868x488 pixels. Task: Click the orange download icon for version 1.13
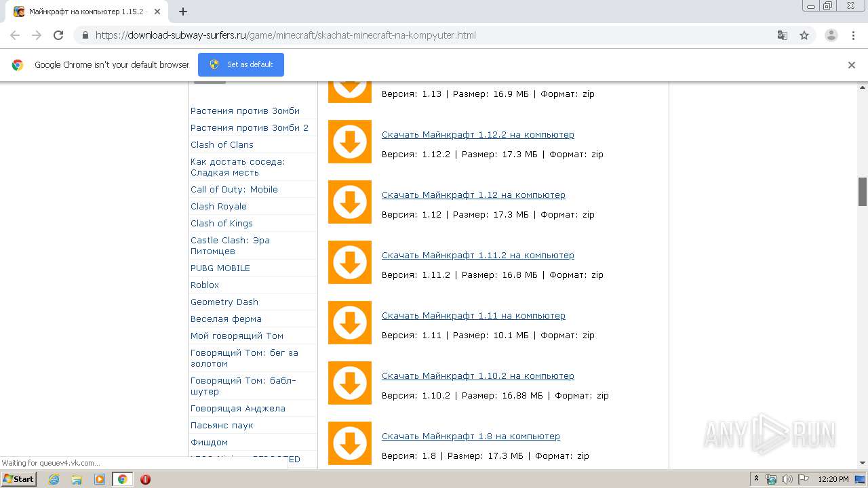tap(350, 92)
